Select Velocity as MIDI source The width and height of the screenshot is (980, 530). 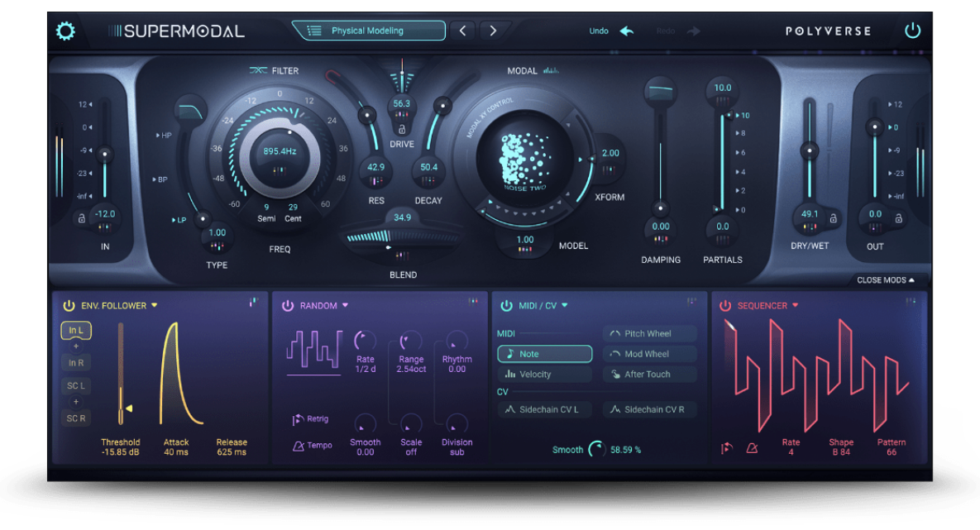[544, 375]
